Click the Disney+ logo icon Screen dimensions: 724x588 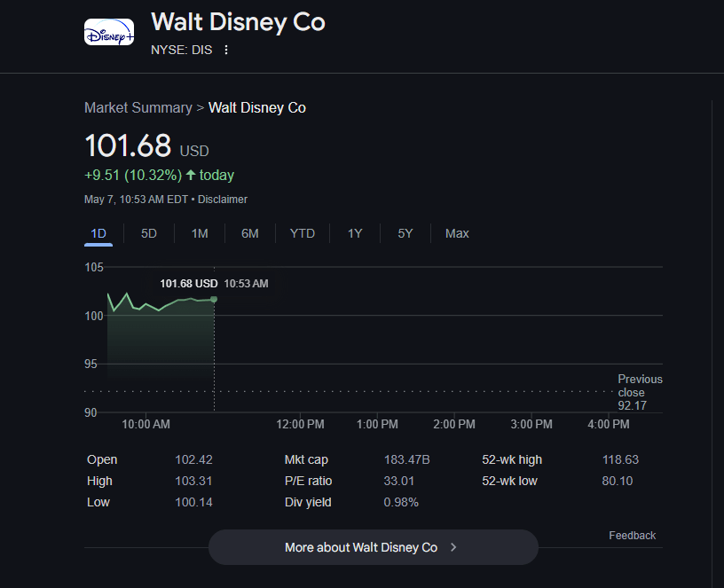pos(109,32)
